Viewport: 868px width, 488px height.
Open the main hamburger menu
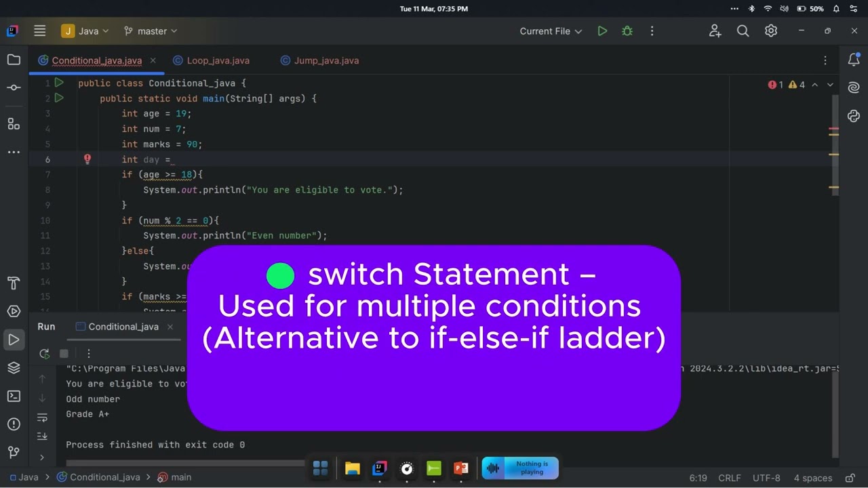tap(39, 30)
